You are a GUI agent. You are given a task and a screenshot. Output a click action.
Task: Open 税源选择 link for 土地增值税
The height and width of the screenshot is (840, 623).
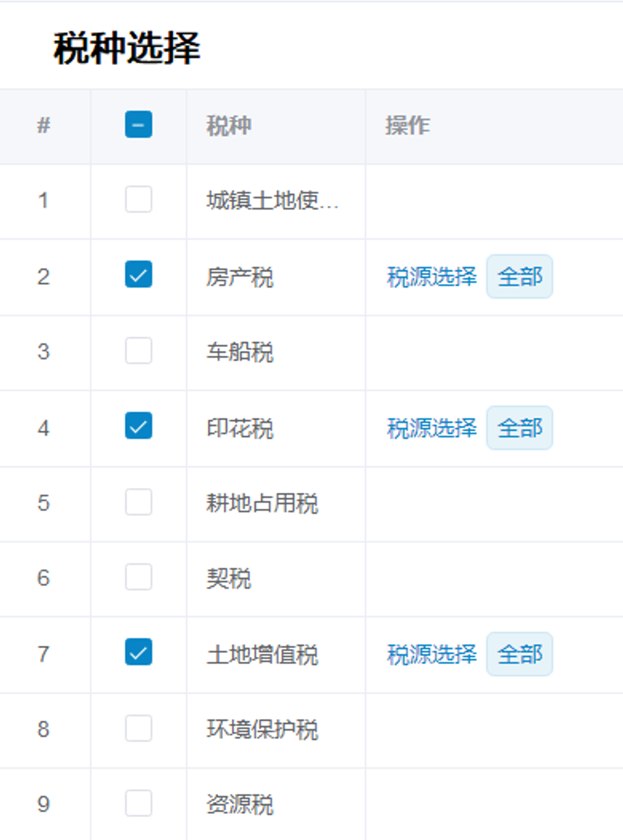pos(431,654)
